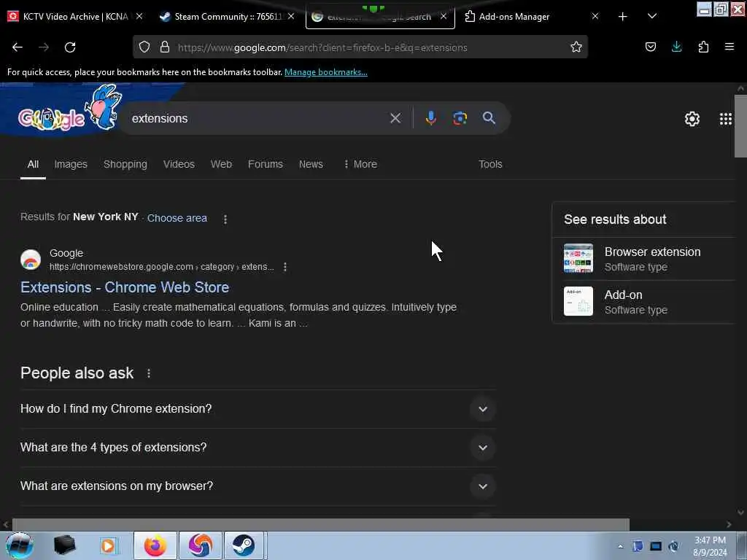Go back with the browser back arrow
Screen dimensions: 747x560
pos(18,47)
